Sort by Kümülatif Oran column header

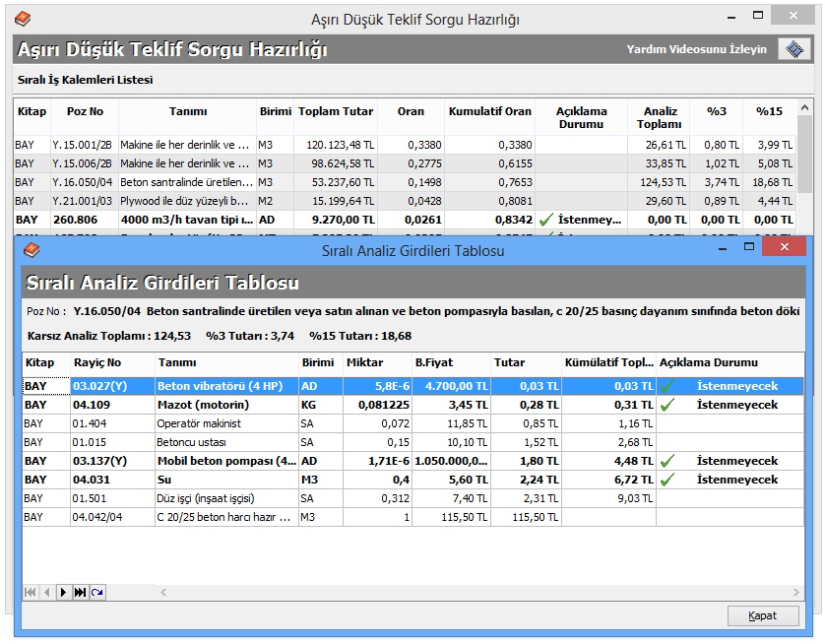coord(489,111)
